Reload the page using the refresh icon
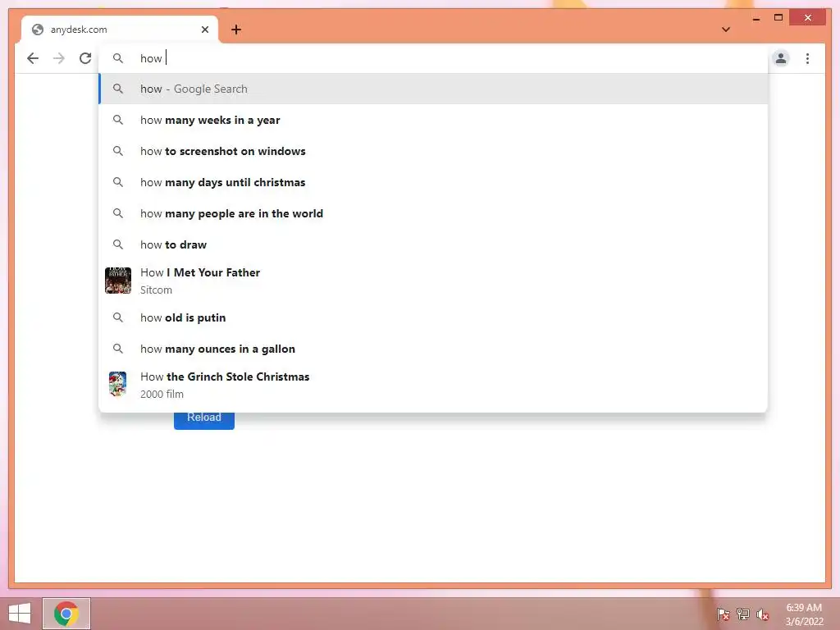 pos(85,58)
